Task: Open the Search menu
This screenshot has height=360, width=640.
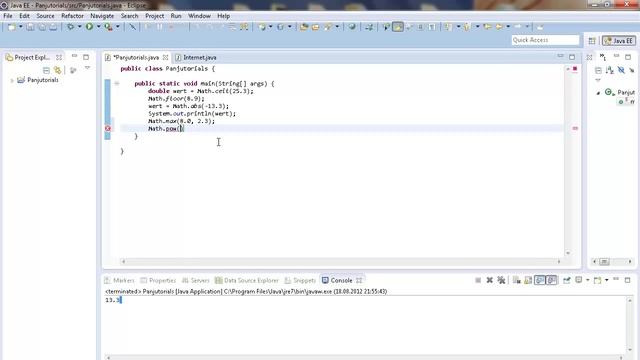Action: [x=129, y=16]
